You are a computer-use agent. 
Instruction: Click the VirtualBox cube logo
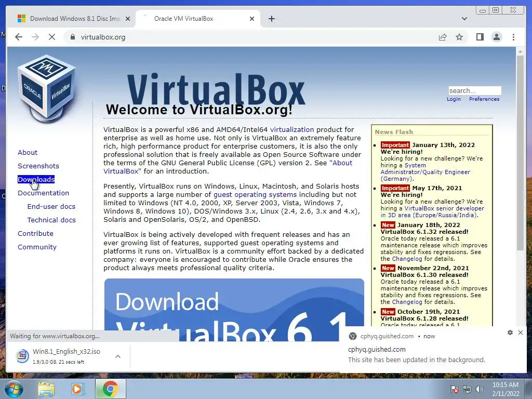click(x=47, y=89)
